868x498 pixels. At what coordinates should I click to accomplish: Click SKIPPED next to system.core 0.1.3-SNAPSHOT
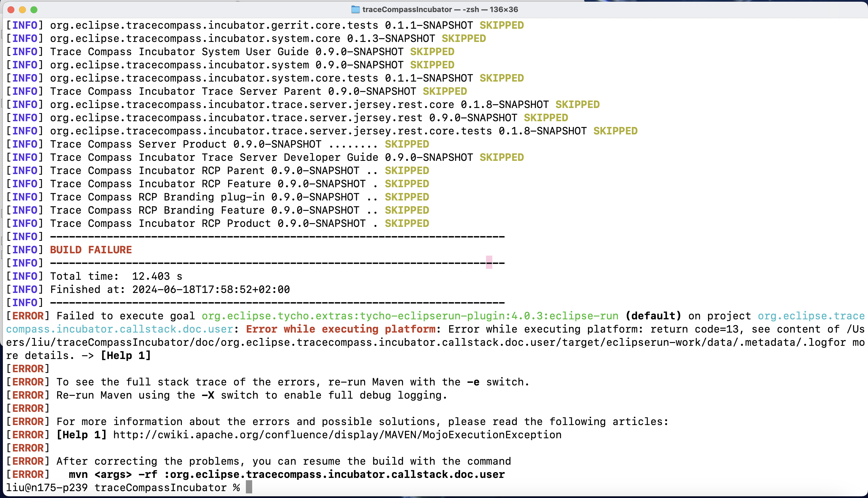pos(464,38)
